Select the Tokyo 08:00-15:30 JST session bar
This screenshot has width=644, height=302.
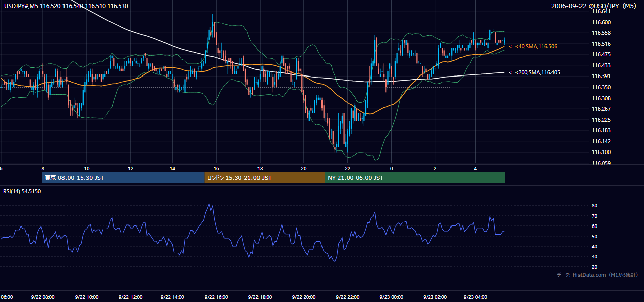123,178
